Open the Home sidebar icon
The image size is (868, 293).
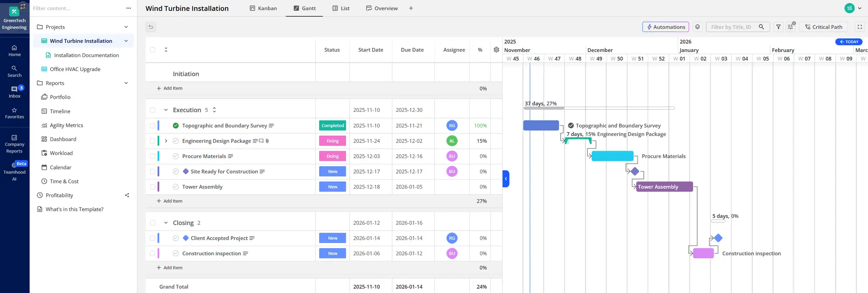[x=14, y=51]
